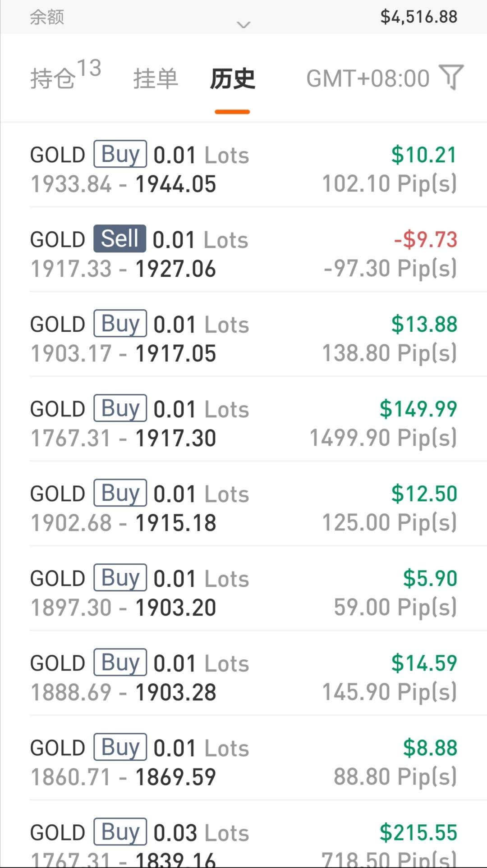This screenshot has height=868, width=487.
Task: Open the trade closed at 1917.05
Action: coord(243,338)
